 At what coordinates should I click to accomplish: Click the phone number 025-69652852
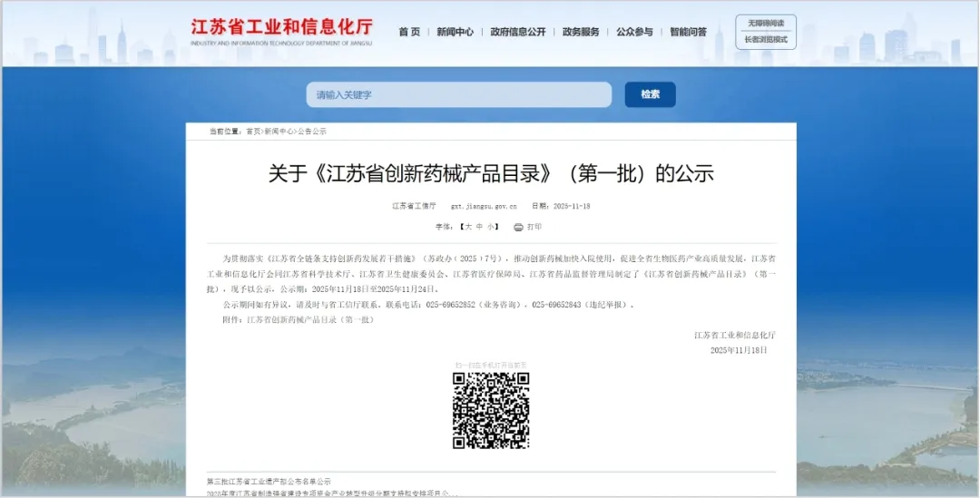(x=451, y=305)
